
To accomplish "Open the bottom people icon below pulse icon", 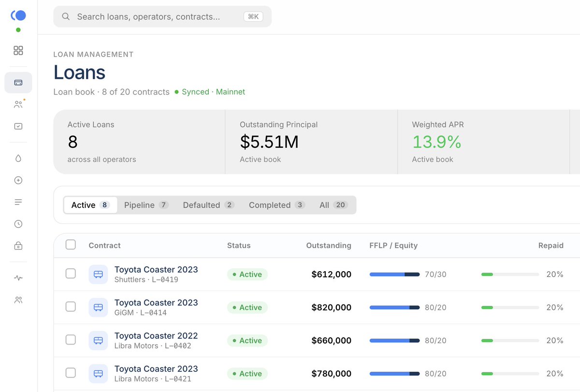I will tap(18, 300).
